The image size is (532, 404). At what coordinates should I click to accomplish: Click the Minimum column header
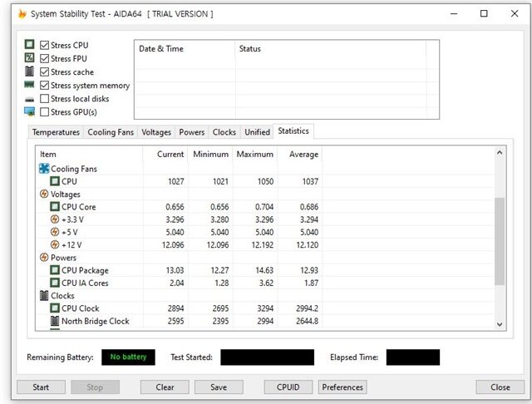coord(210,155)
